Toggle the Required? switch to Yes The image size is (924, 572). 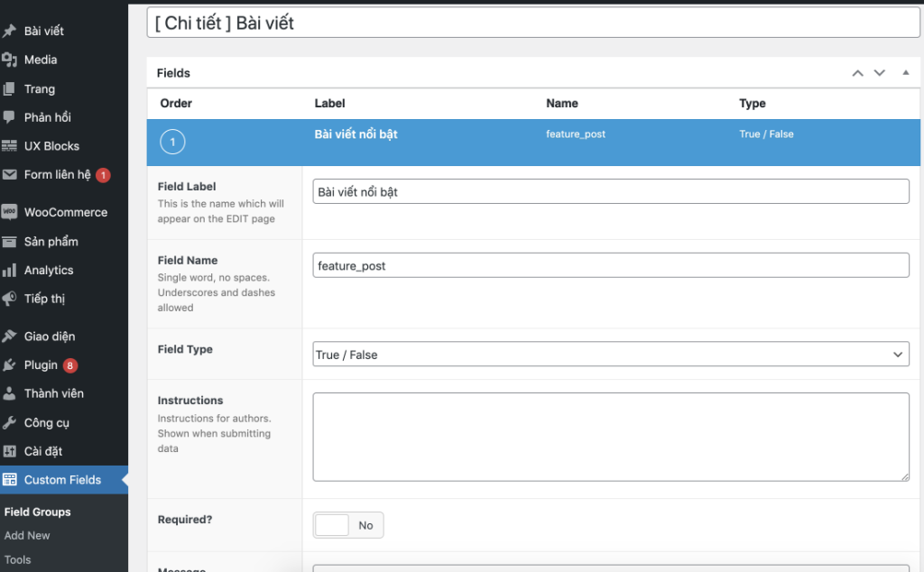coord(347,524)
